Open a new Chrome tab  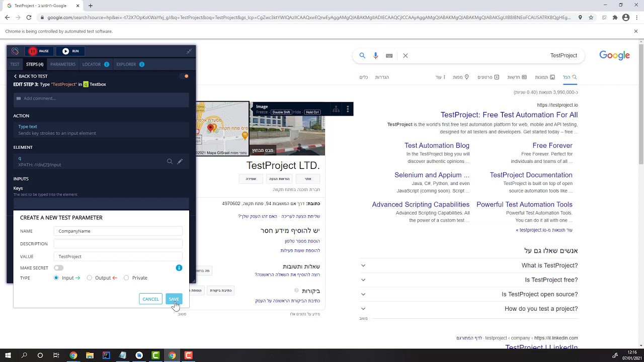tap(91, 6)
